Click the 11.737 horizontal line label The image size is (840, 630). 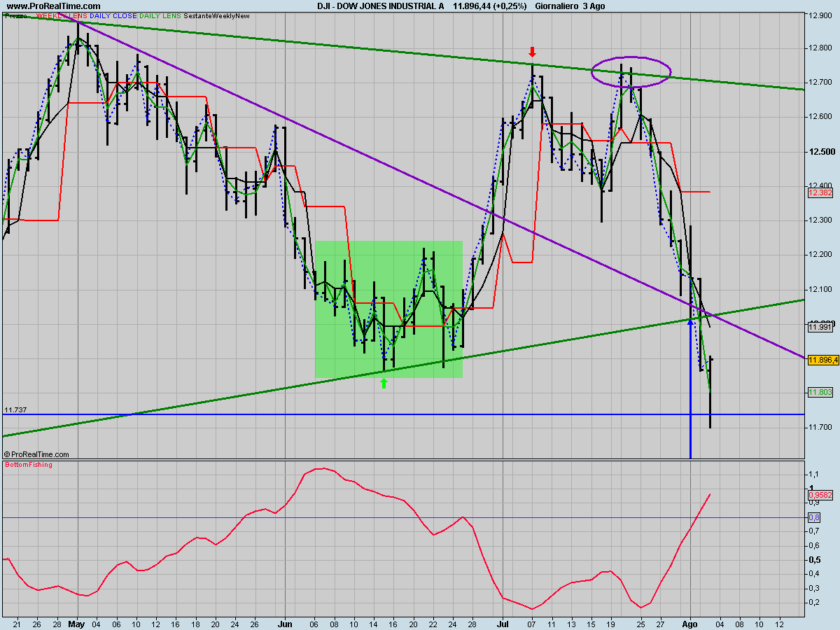pos(15,410)
